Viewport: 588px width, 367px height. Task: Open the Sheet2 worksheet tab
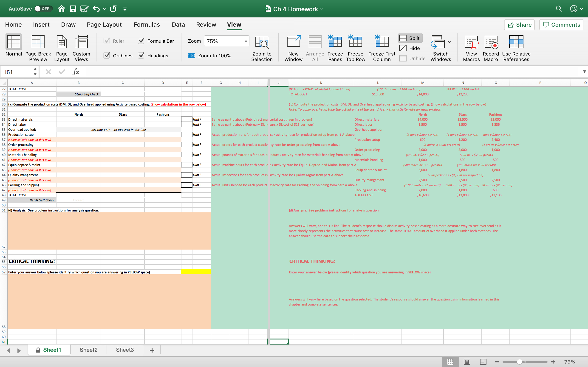[x=88, y=350]
